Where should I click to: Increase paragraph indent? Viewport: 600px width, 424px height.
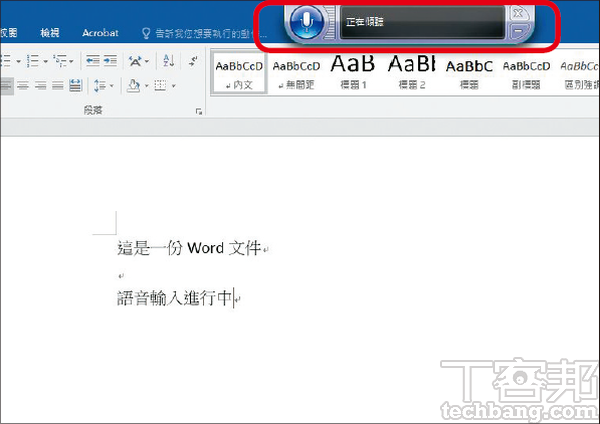[x=110, y=60]
